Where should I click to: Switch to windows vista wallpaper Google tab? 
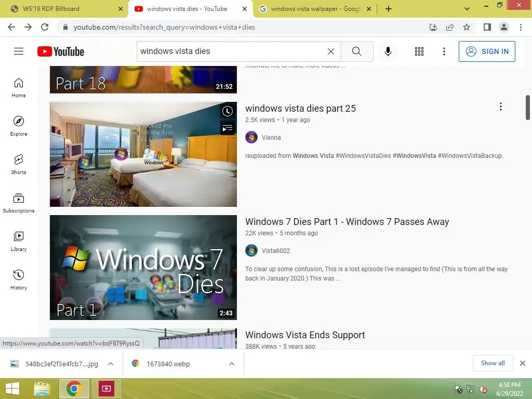[x=315, y=9]
